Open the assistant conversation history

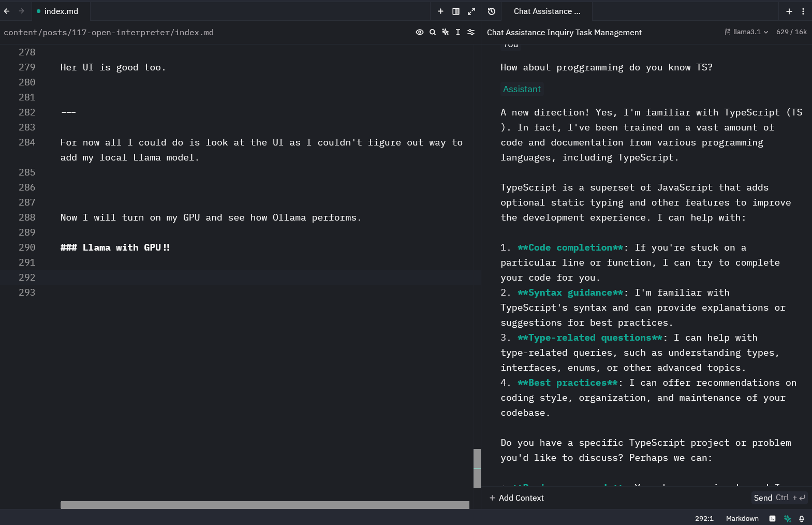(x=492, y=11)
